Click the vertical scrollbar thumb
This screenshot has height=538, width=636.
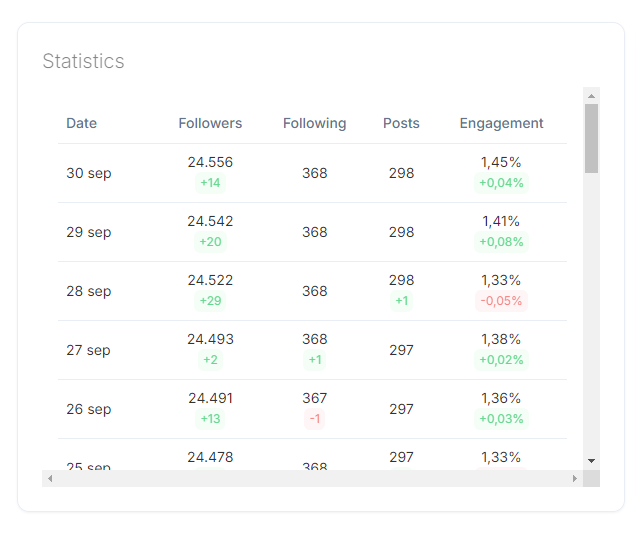tap(591, 138)
